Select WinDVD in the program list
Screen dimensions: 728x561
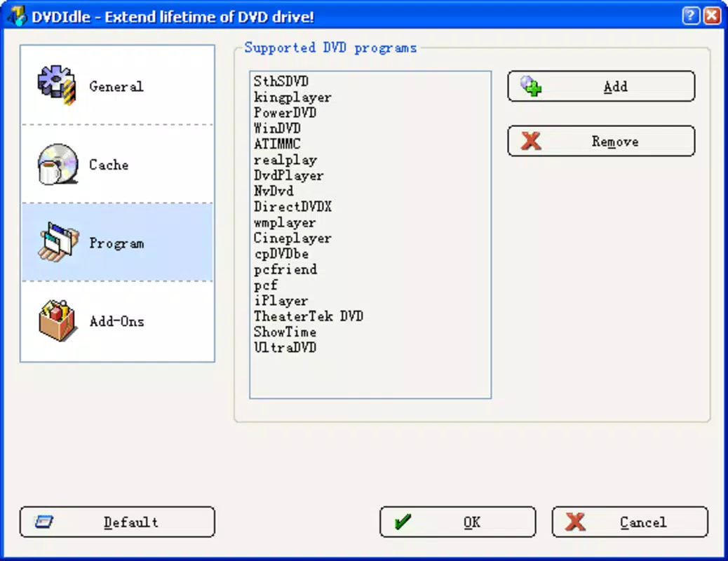pos(277,128)
